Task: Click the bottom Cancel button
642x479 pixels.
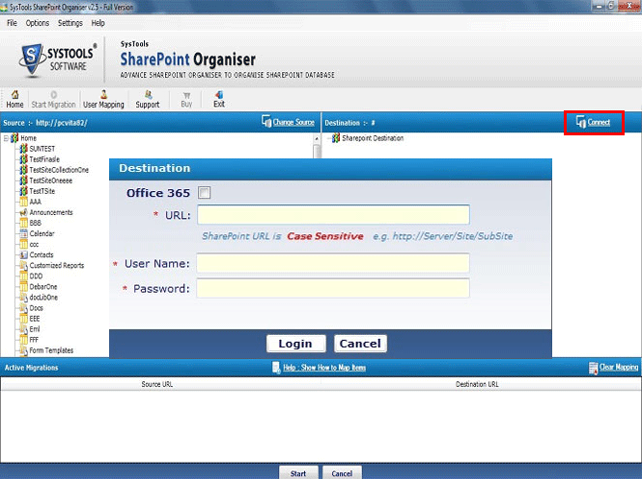Action: [342, 473]
